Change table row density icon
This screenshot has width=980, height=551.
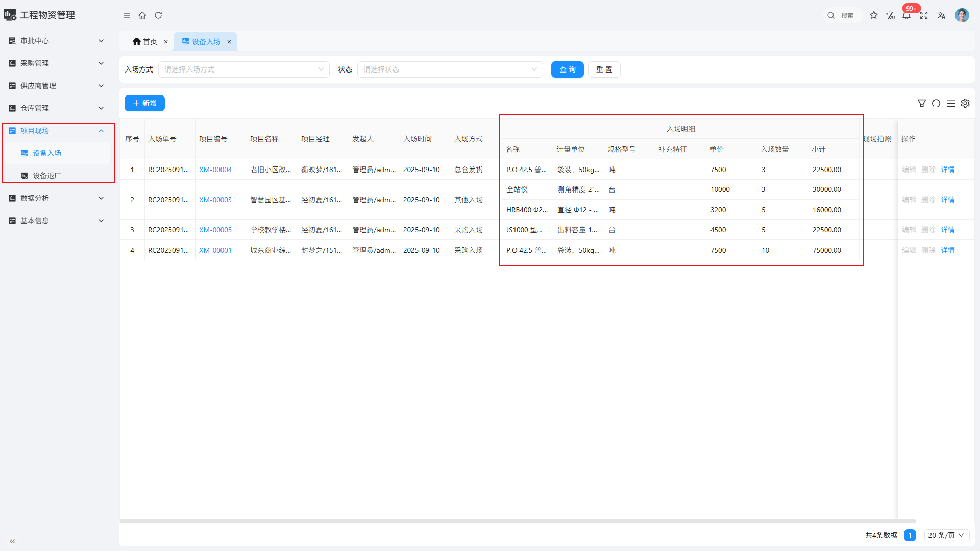[x=951, y=103]
